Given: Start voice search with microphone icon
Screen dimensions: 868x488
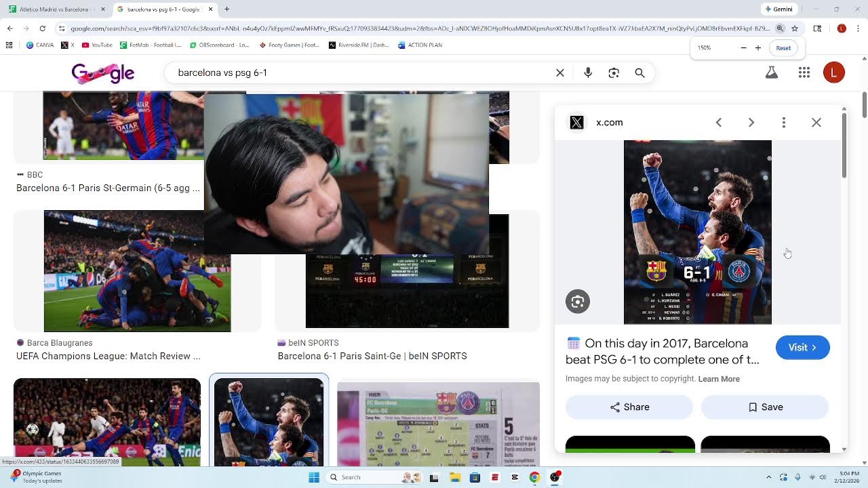Looking at the screenshot, I should pos(588,73).
